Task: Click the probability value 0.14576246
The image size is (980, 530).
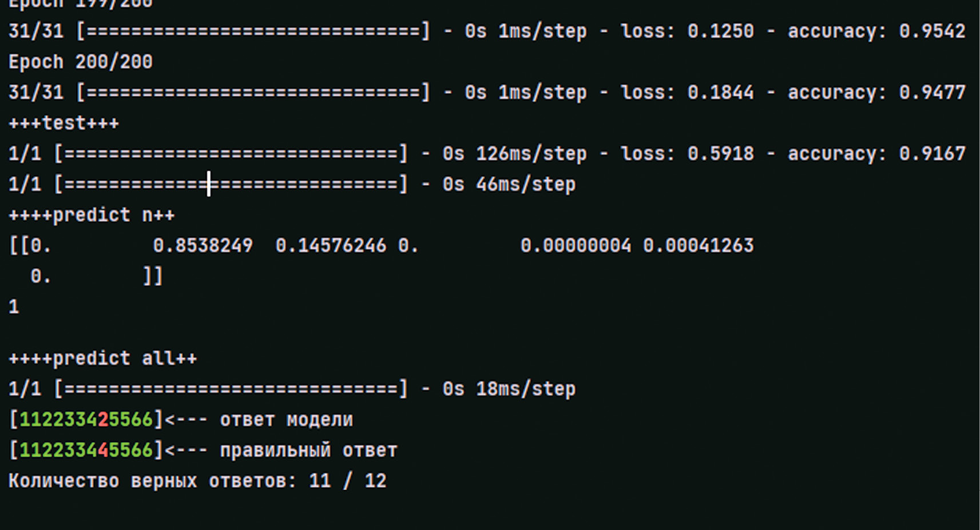Action: pyautogui.click(x=331, y=246)
